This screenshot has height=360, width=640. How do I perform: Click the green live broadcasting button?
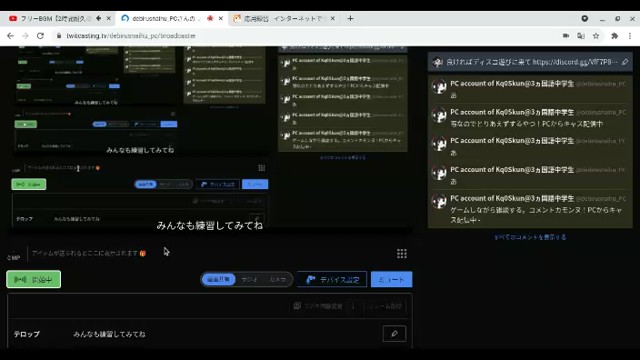pyautogui.click(x=33, y=280)
